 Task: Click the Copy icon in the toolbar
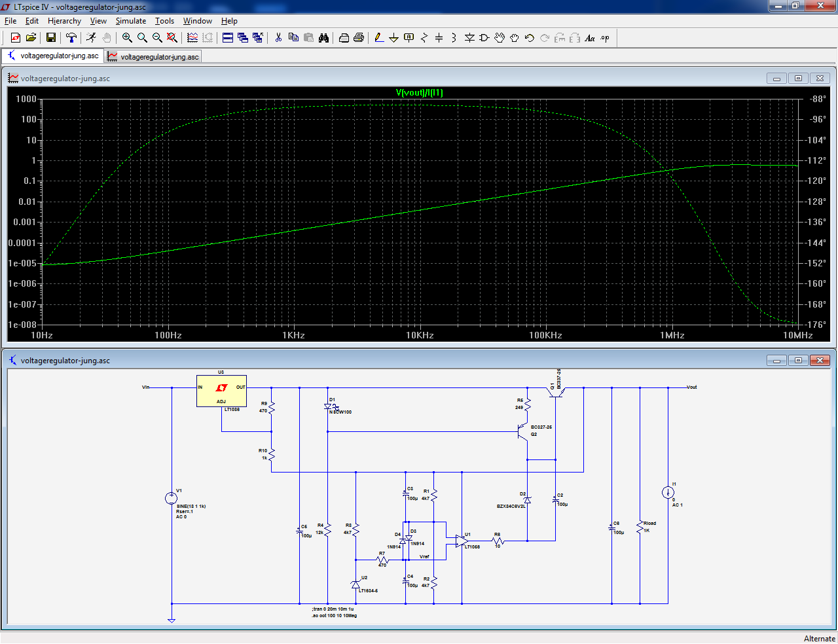coord(293,38)
